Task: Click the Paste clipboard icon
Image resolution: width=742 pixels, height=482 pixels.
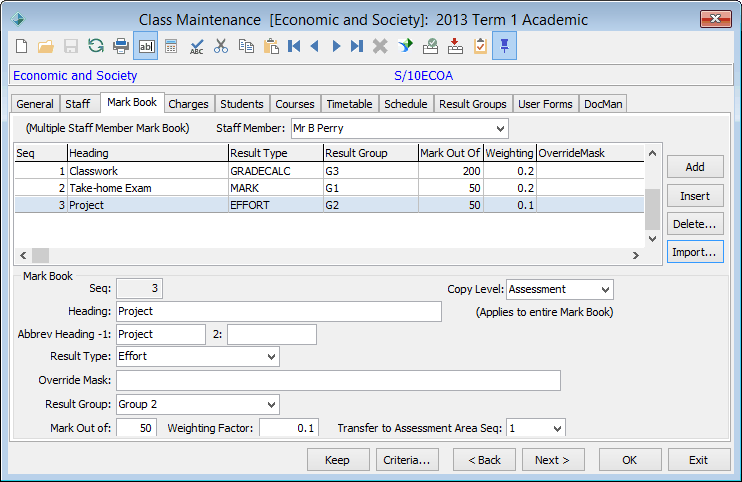Action: pyautogui.click(x=271, y=46)
